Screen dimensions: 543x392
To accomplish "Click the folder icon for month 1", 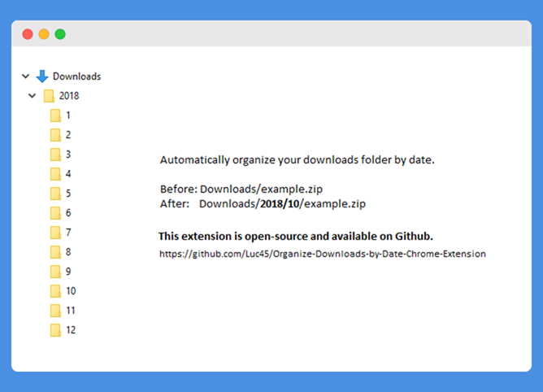I will tap(55, 115).
